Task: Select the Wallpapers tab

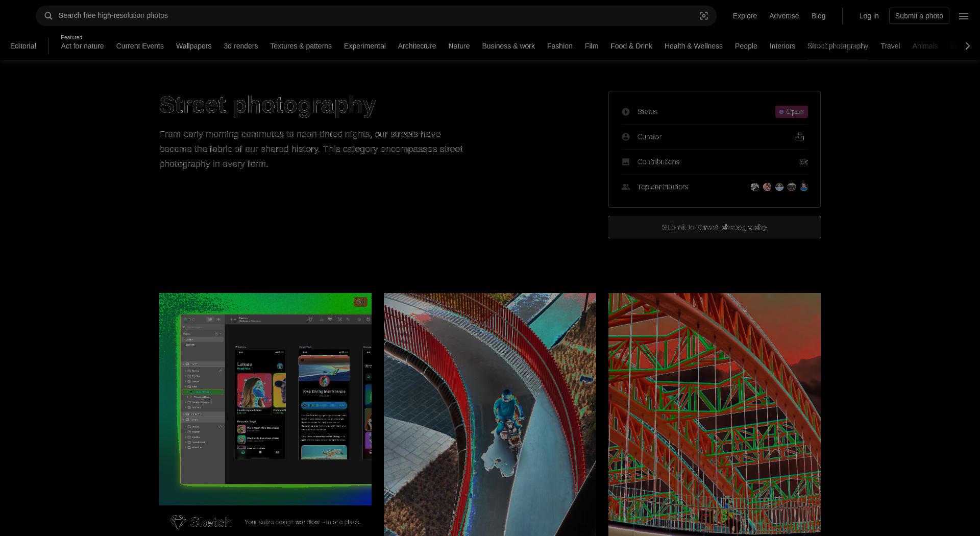Action: point(193,46)
